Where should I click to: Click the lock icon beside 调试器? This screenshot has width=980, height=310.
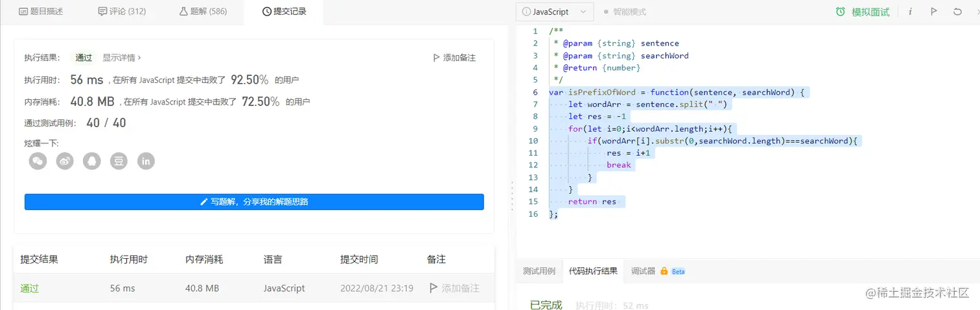[x=664, y=271]
